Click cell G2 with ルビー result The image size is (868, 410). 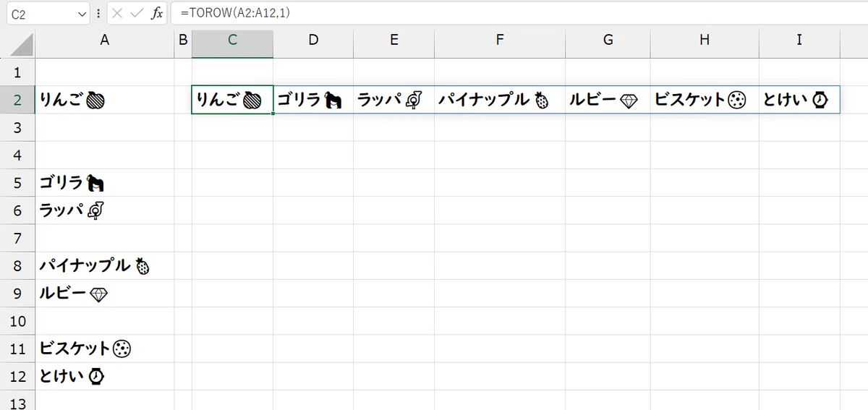pos(608,100)
